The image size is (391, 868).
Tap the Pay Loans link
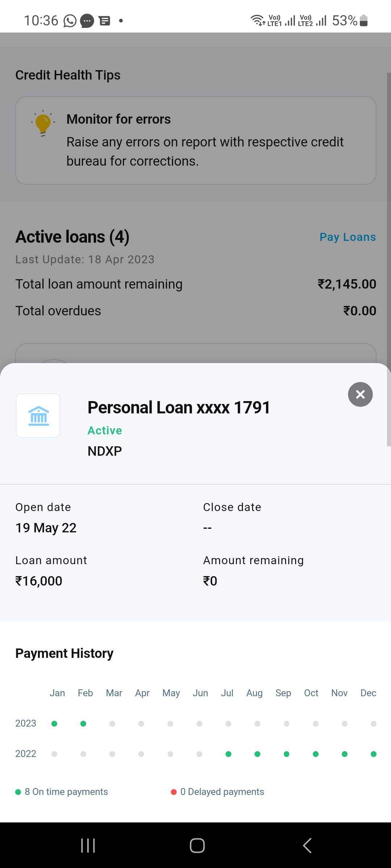coord(348,237)
